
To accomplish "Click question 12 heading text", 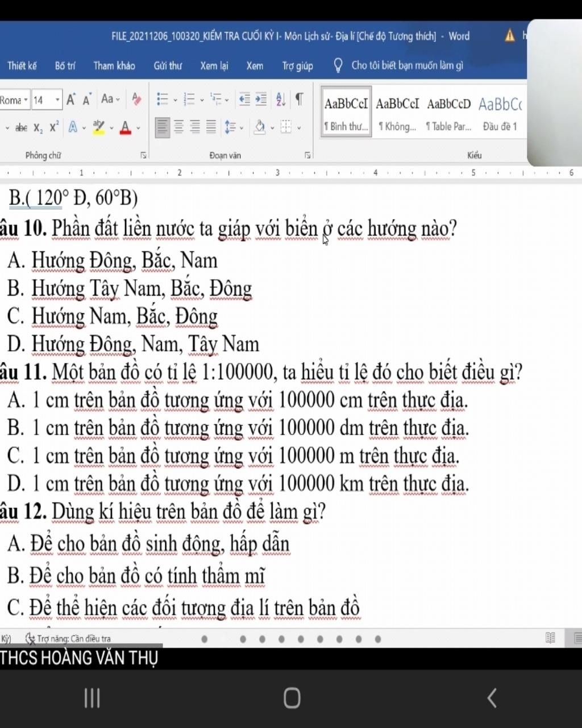I will [163, 511].
